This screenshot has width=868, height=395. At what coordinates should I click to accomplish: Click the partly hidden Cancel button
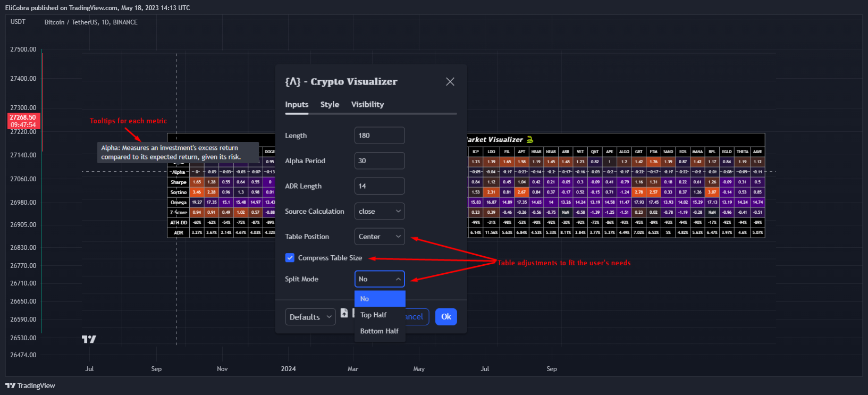tap(417, 317)
